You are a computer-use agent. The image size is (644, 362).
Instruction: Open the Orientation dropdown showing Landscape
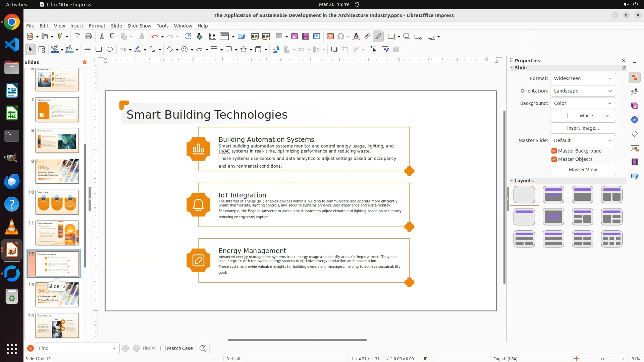tap(583, 91)
